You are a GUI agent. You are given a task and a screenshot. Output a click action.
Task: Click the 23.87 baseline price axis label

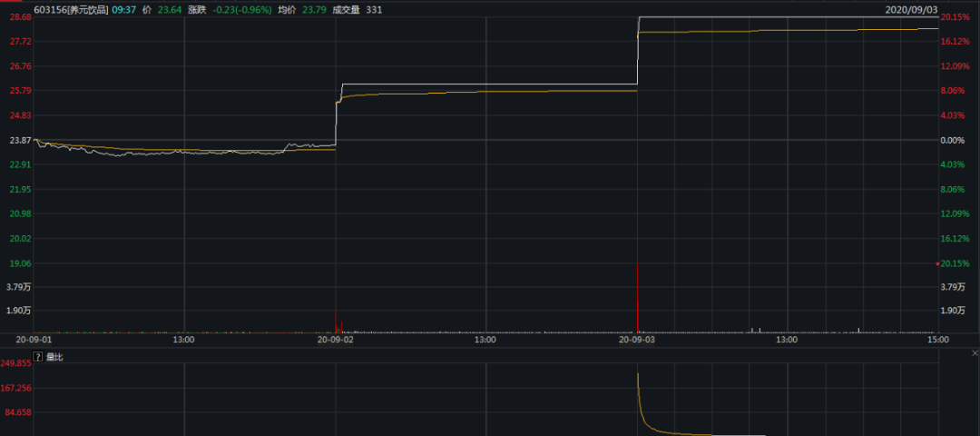pyautogui.click(x=20, y=140)
